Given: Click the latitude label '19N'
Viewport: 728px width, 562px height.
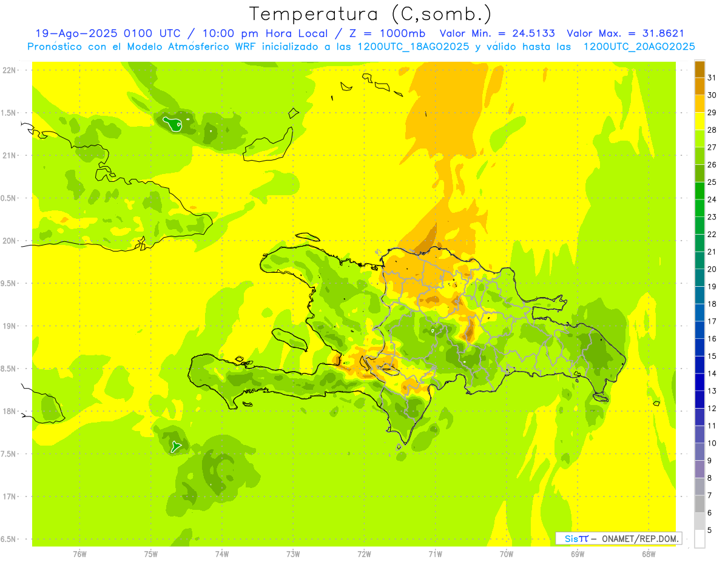Looking at the screenshot, I should click(x=9, y=326).
